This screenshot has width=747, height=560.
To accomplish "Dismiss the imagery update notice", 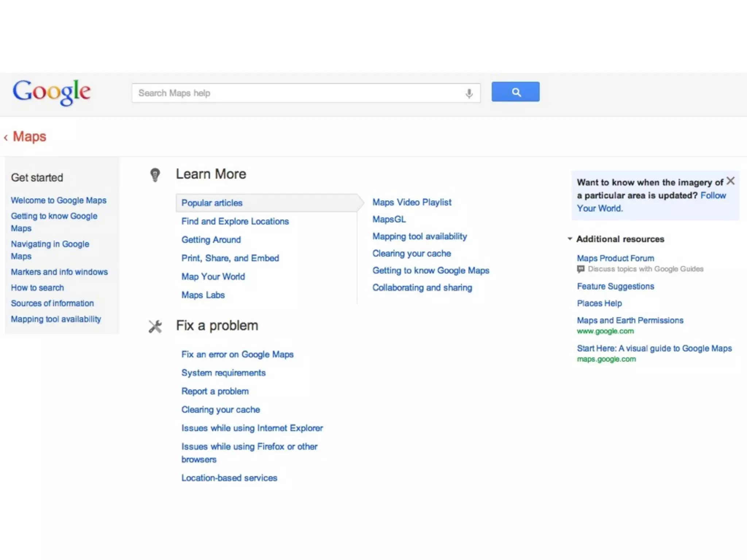I will coord(730,181).
